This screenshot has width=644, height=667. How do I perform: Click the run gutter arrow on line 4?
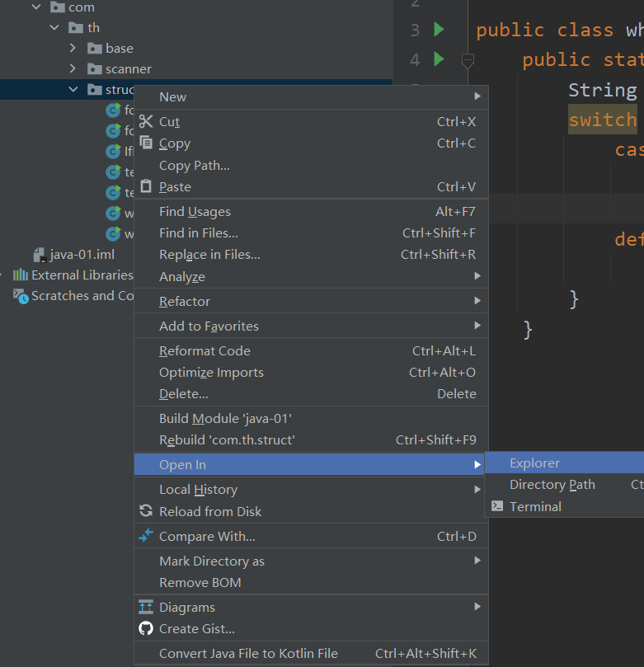click(x=439, y=59)
